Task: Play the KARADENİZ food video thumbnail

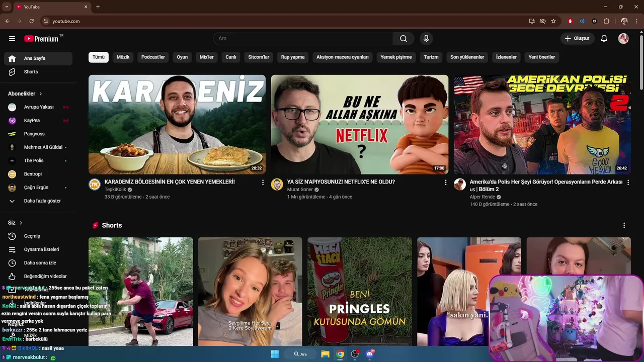Action: click(x=177, y=124)
